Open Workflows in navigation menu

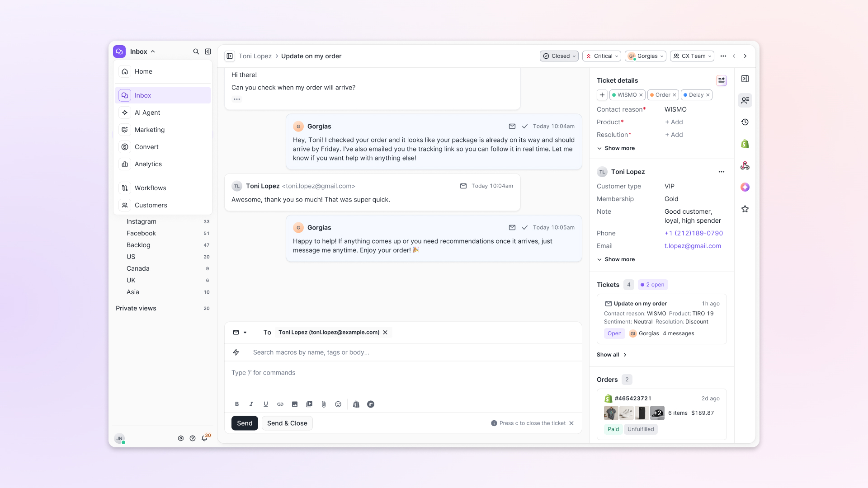click(163, 188)
